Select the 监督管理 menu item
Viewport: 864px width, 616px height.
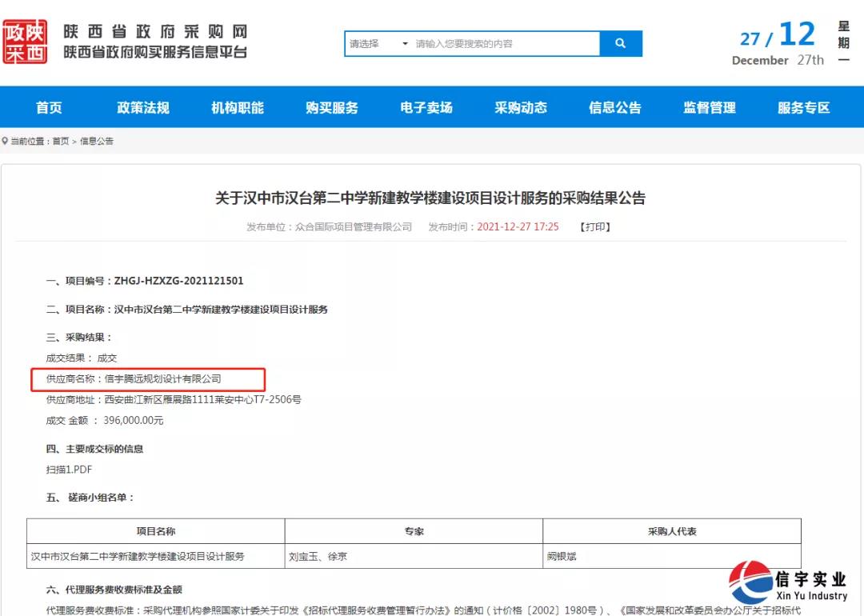coord(708,106)
